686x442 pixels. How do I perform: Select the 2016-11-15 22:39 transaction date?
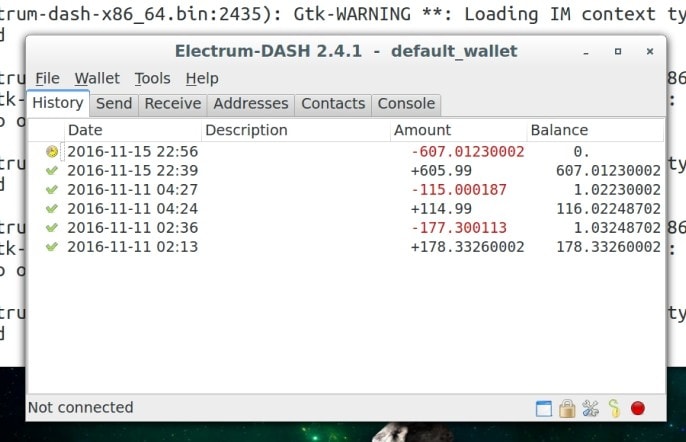click(133, 171)
